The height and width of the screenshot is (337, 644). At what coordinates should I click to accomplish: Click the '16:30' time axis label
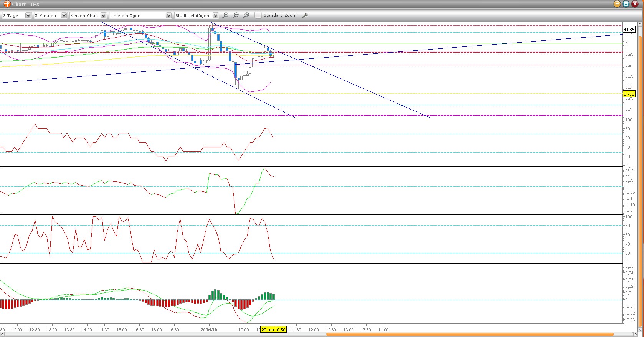point(174,330)
